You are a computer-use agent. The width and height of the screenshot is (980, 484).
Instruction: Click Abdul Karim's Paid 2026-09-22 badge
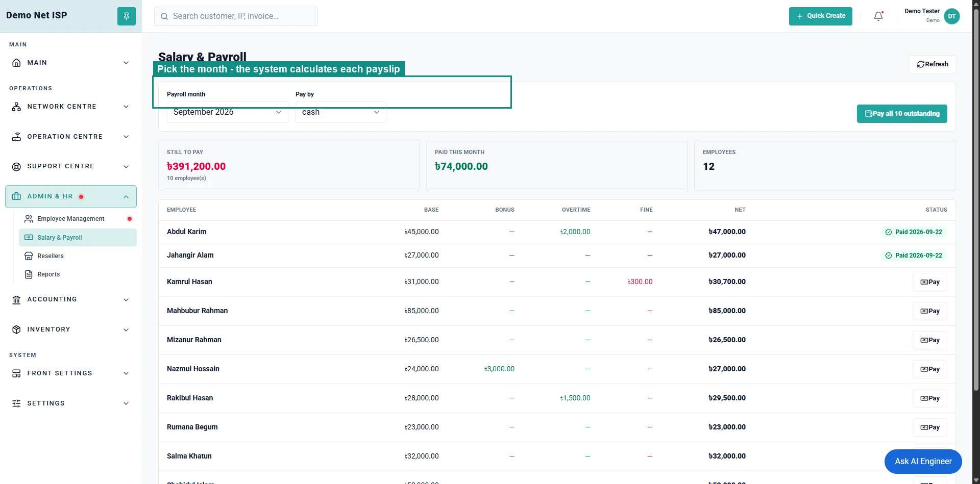point(913,232)
